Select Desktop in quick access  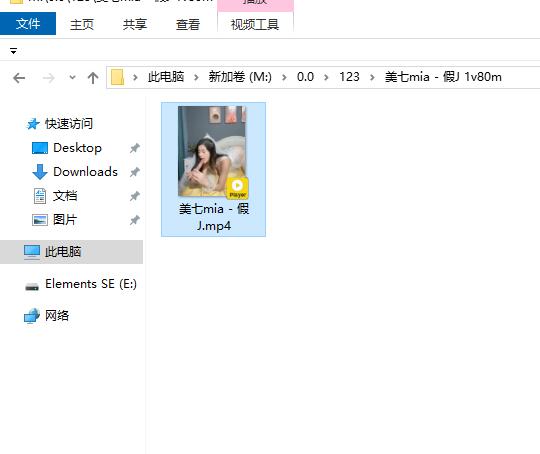pyautogui.click(x=77, y=148)
